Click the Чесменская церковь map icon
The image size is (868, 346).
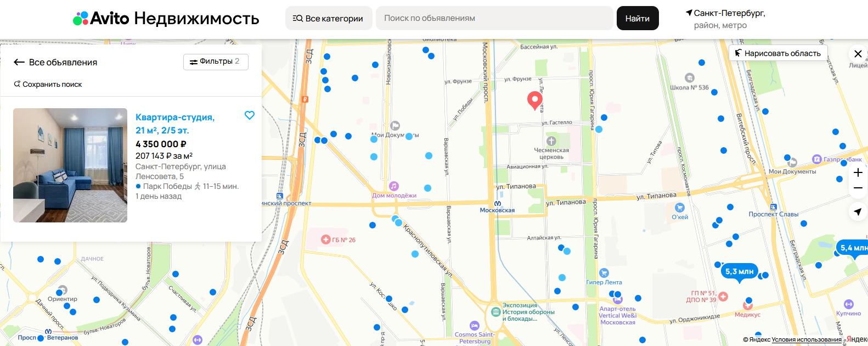click(551, 141)
